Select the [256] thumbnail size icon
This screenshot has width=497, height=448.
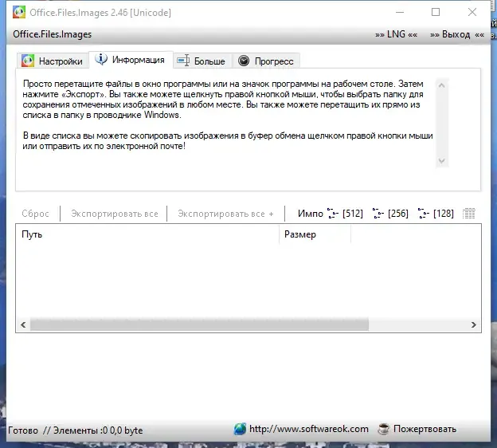[x=390, y=214]
